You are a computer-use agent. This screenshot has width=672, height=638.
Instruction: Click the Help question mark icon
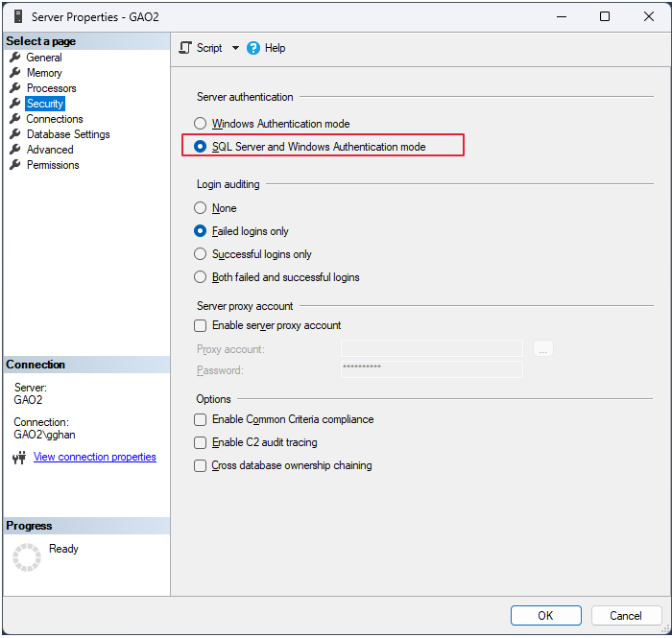pos(253,48)
